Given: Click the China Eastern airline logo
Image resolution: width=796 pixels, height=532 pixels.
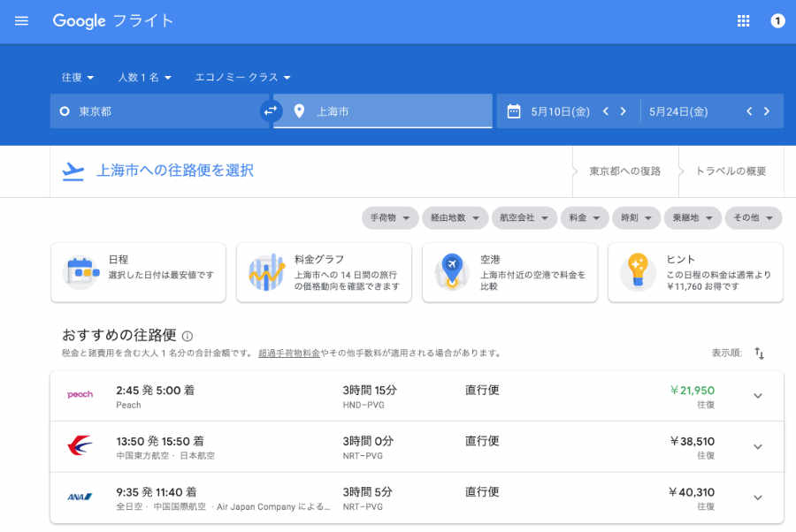Looking at the screenshot, I should (80, 445).
